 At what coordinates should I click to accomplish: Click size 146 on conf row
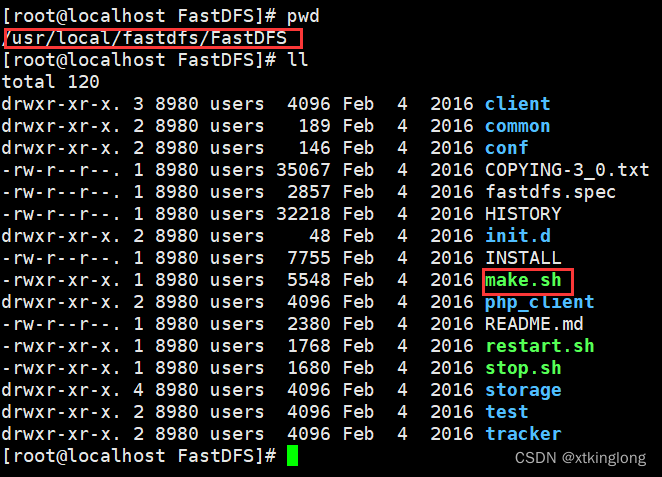tap(314, 148)
